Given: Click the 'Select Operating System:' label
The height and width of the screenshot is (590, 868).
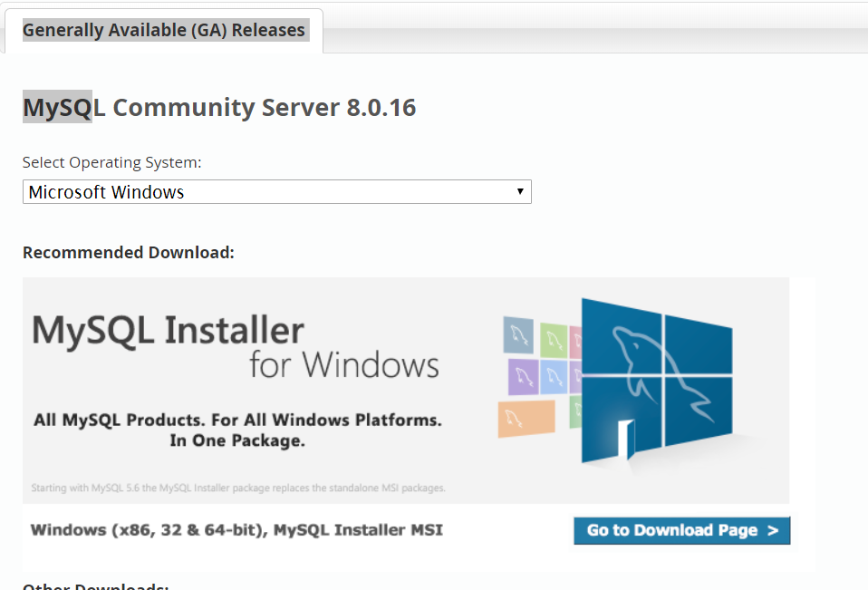Looking at the screenshot, I should pyautogui.click(x=111, y=162).
